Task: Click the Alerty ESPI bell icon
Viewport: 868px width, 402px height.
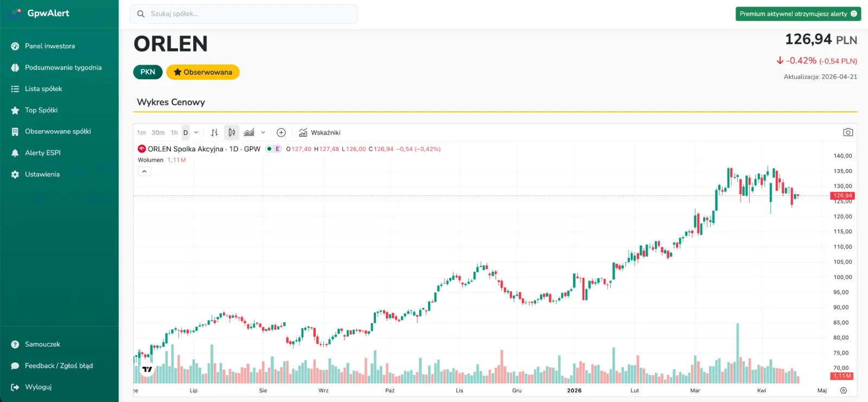Action: [x=15, y=153]
